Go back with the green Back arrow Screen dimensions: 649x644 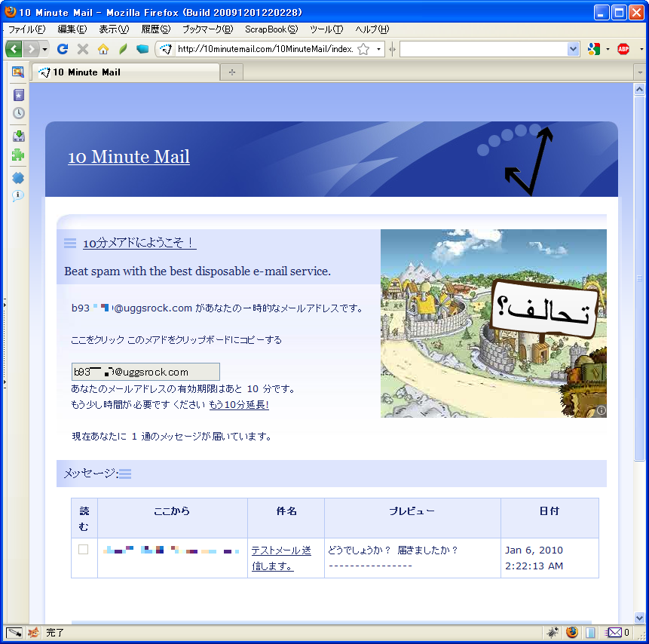(x=14, y=49)
